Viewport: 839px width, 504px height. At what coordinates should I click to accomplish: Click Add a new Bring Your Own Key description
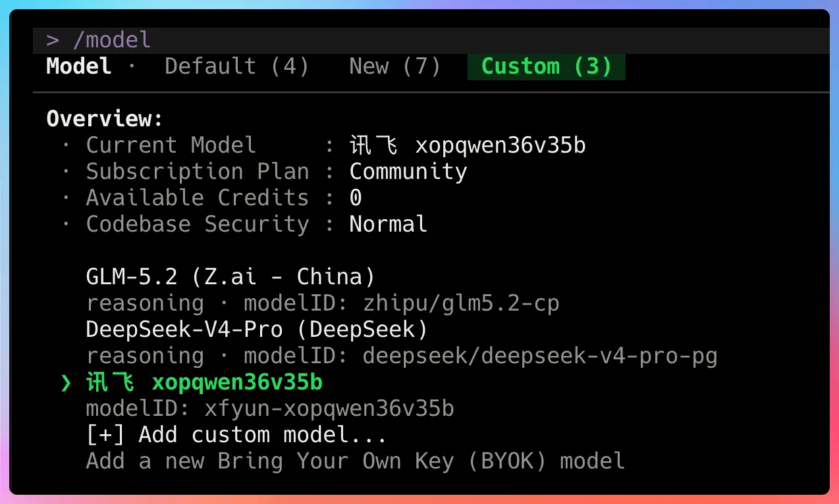coord(356,461)
